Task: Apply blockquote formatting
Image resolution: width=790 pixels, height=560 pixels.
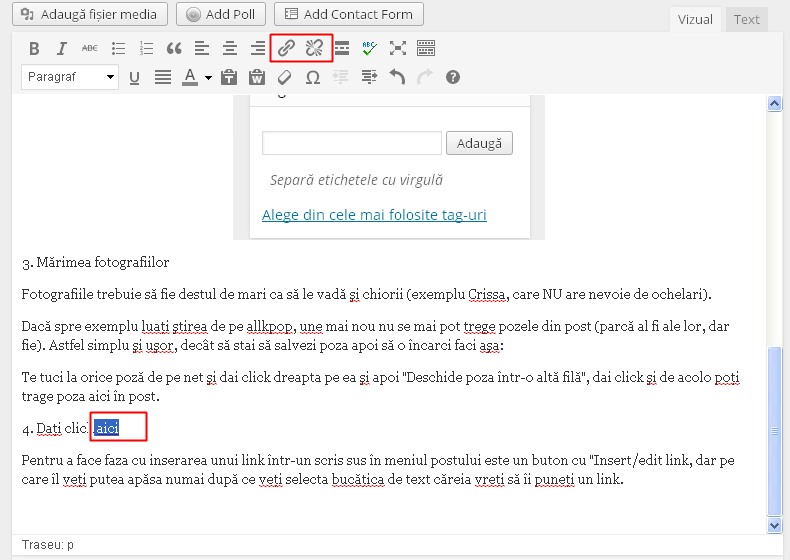Action: pyautogui.click(x=174, y=48)
